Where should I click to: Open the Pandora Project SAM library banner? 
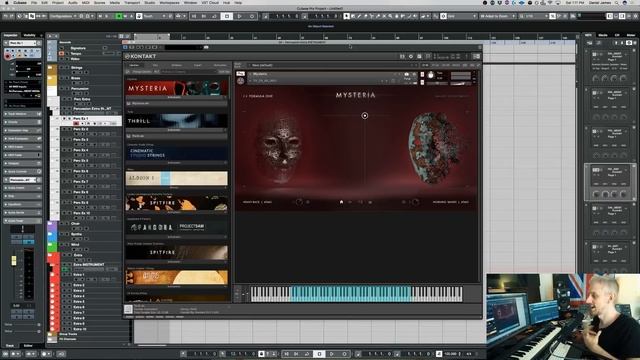point(177,227)
